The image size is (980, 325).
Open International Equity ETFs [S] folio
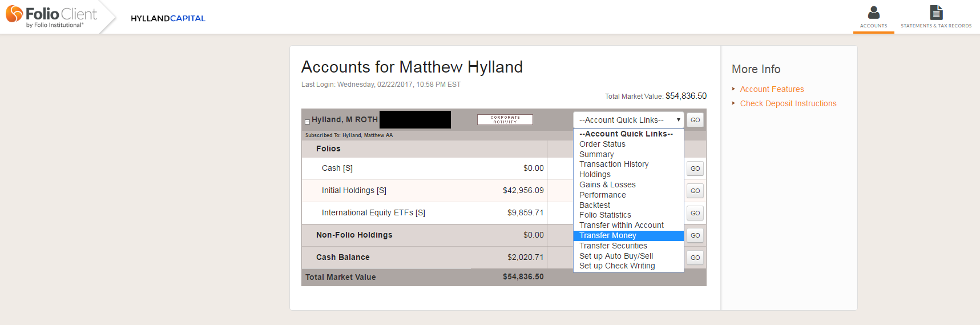pyautogui.click(x=373, y=212)
